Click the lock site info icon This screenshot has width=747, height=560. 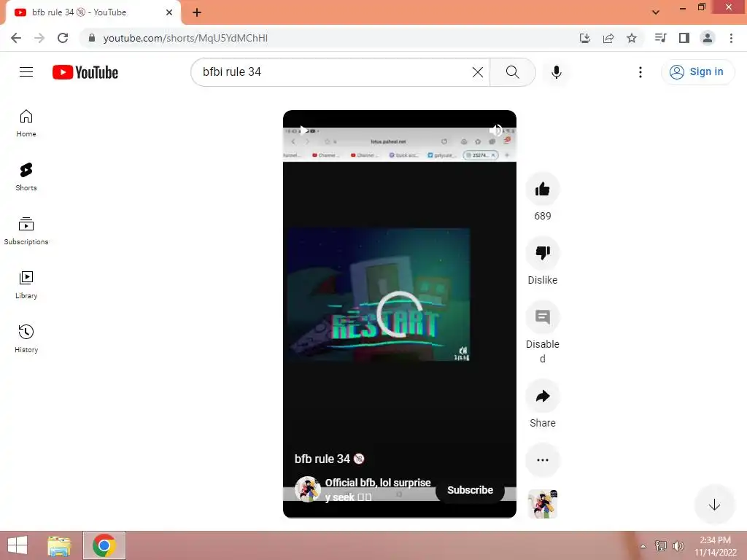tap(91, 38)
